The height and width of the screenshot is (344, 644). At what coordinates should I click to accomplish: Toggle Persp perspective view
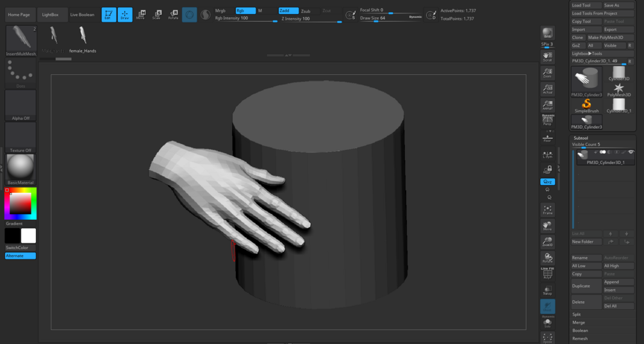pos(547,120)
